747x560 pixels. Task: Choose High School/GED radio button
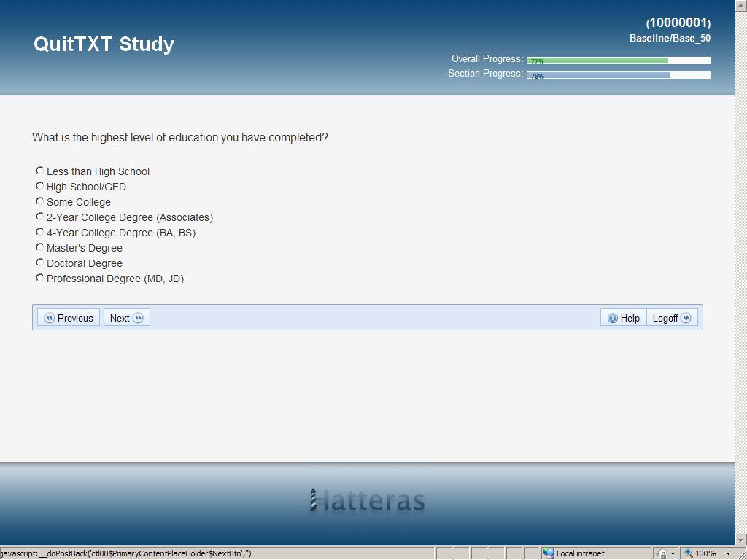click(x=39, y=186)
